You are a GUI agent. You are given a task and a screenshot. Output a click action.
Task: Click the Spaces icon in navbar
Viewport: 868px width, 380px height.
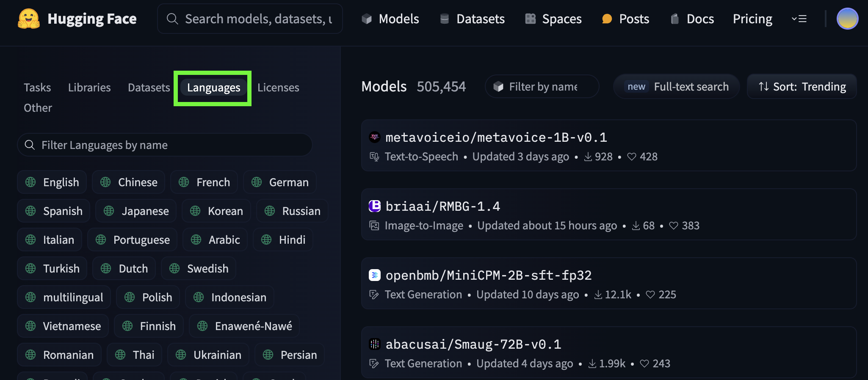coord(531,19)
